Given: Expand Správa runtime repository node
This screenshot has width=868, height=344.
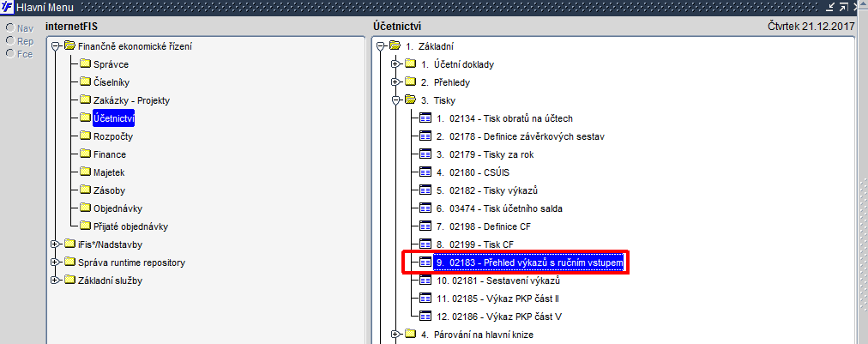Looking at the screenshot, I should point(55,263).
